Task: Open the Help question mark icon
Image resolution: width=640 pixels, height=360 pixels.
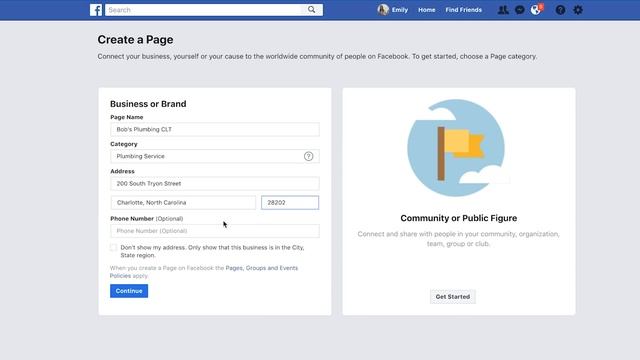Action: coord(560,10)
